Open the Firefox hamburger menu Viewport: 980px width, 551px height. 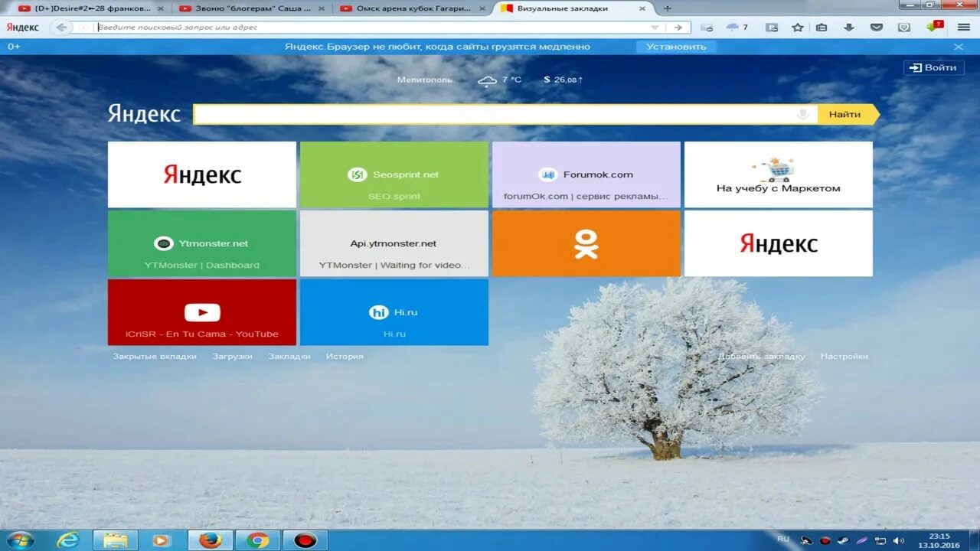(964, 27)
